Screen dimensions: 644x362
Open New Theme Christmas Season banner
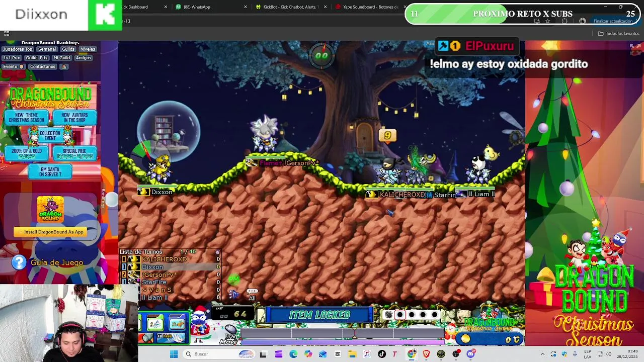(27, 118)
